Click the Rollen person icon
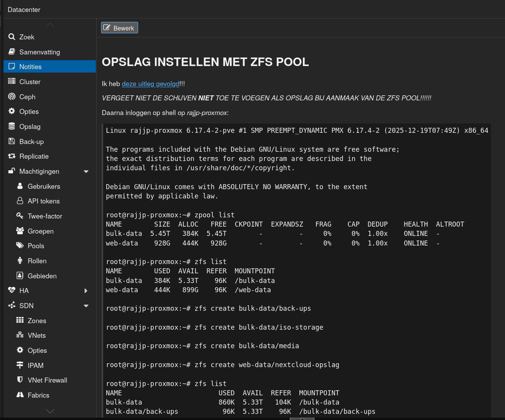 (x=20, y=261)
